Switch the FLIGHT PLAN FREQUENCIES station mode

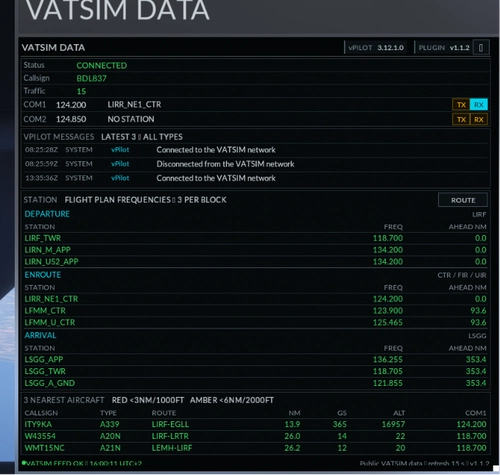[x=118, y=200]
